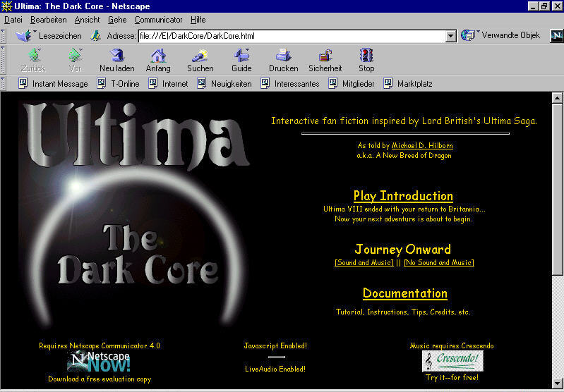
Task: Open Verwandte Objekte related items
Action: click(x=501, y=35)
